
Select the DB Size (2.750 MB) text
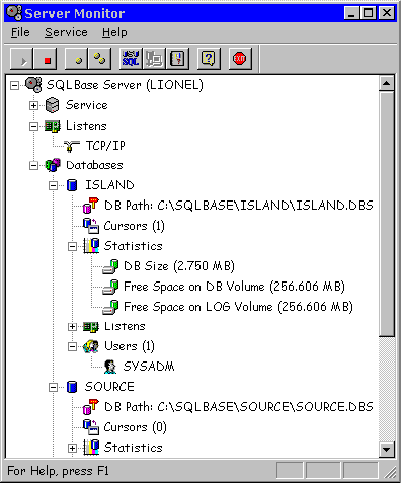pos(179,266)
